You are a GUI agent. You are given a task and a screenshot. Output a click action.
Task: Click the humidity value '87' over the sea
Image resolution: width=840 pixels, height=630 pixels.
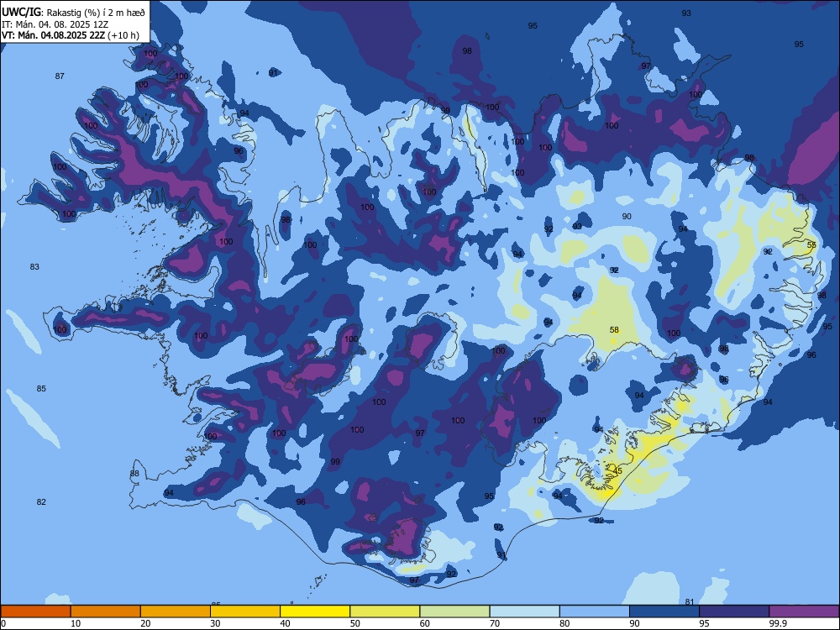tap(60, 76)
